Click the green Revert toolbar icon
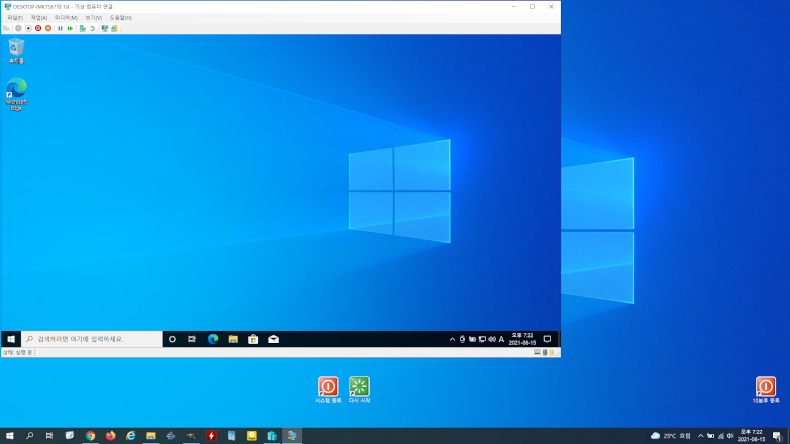 (x=93, y=29)
